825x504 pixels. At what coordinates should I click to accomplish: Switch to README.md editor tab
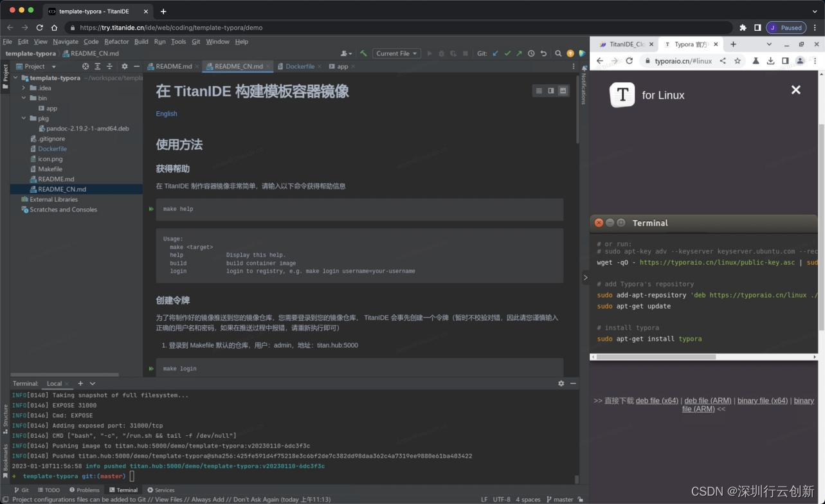coord(174,66)
